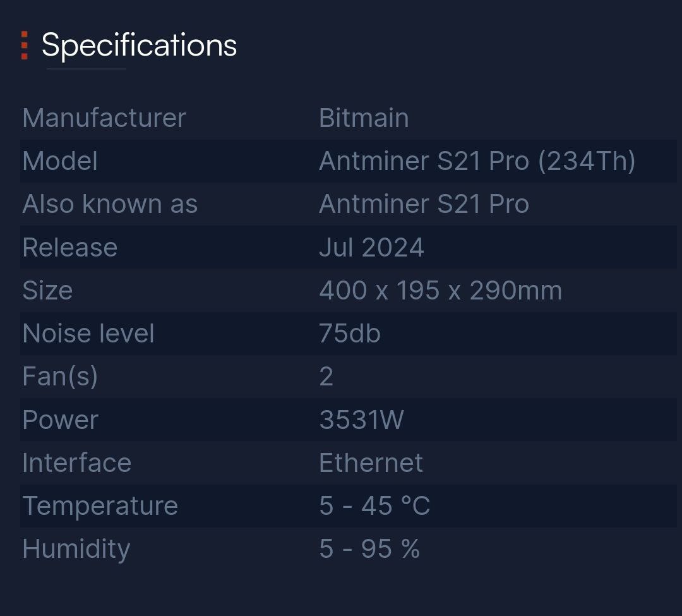Click the Noise level label

coord(88,334)
